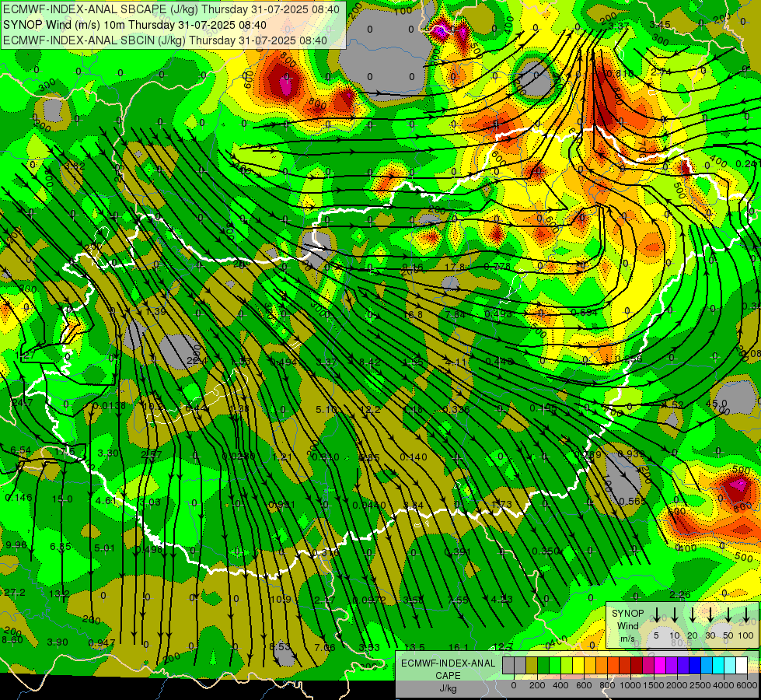Click the map value '3.45' near top right
Screen dimensions: 761x700
click(660, 25)
